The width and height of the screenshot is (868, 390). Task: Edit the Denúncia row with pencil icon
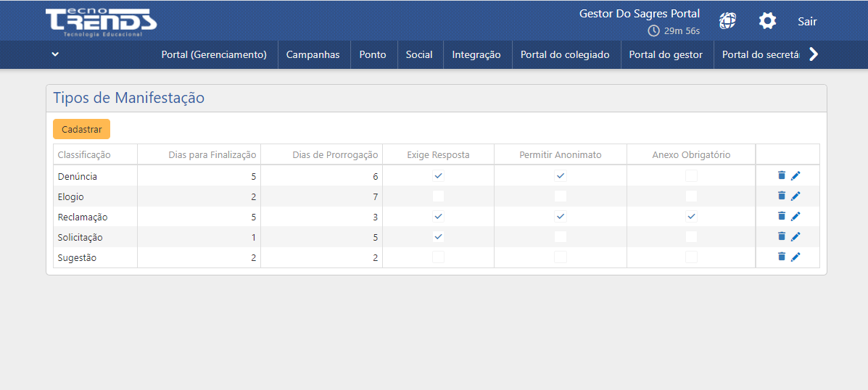[795, 175]
